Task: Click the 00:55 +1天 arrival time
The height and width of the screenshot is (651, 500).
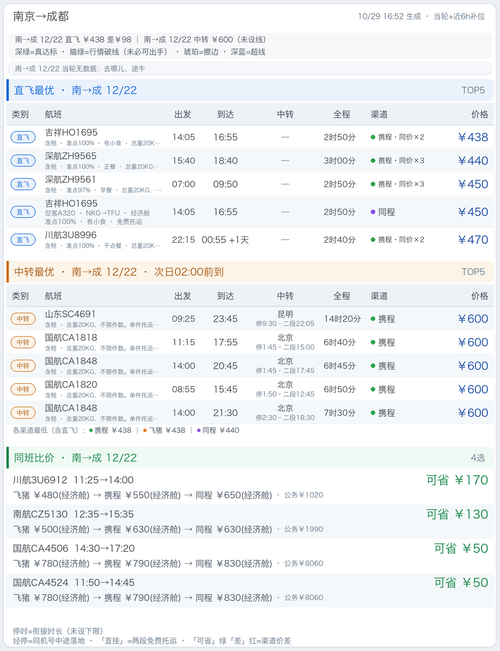Action: point(225,240)
